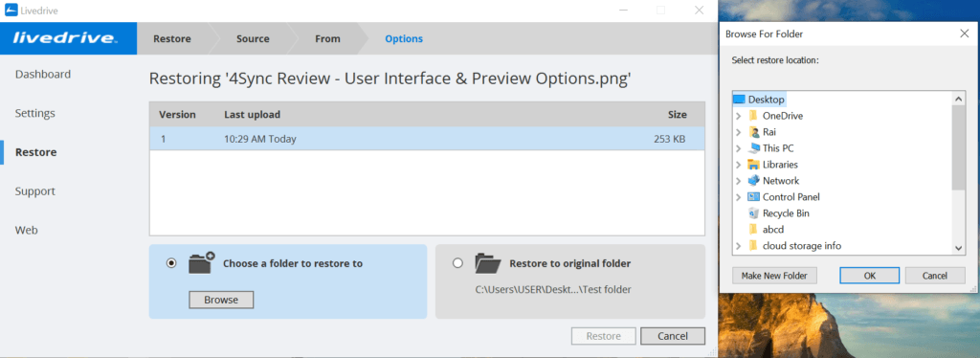Select 'Restore to original folder' radio button
Image resolution: width=980 pixels, height=358 pixels.
click(x=457, y=263)
